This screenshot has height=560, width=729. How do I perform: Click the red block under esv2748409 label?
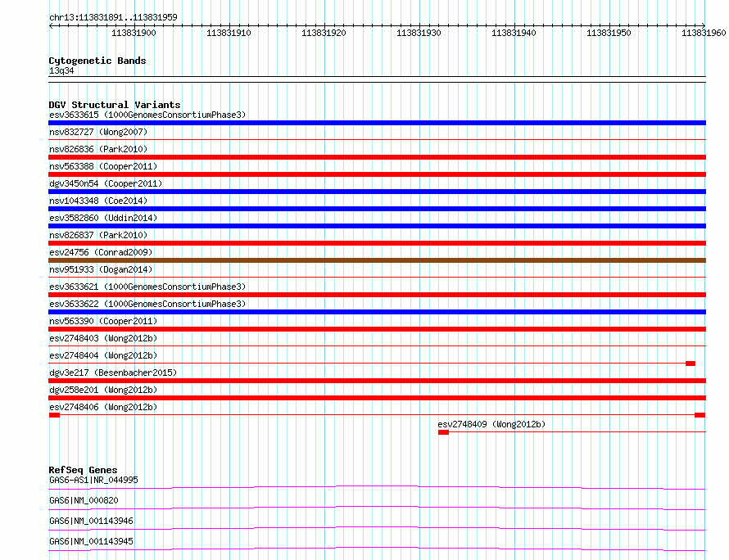pos(443,432)
